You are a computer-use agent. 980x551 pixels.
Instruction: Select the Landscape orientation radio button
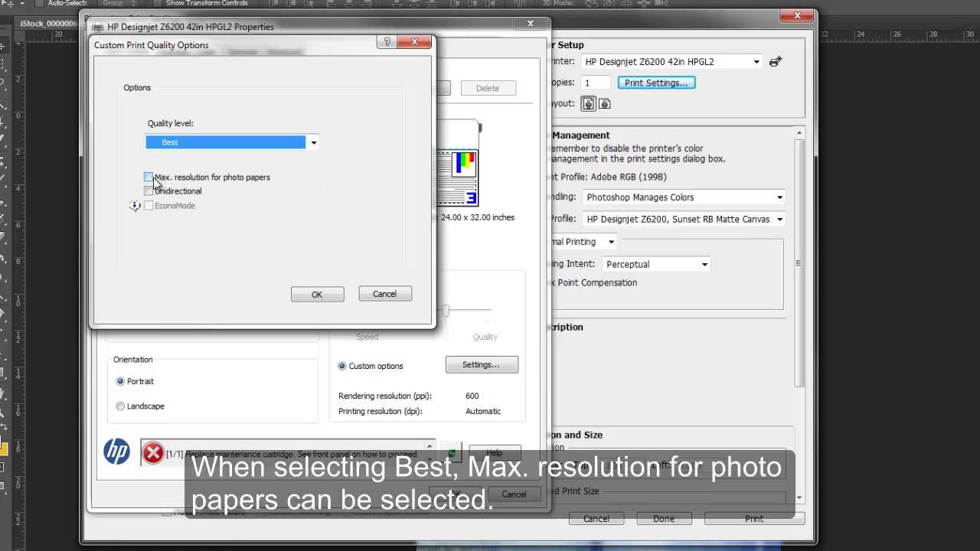coord(120,406)
